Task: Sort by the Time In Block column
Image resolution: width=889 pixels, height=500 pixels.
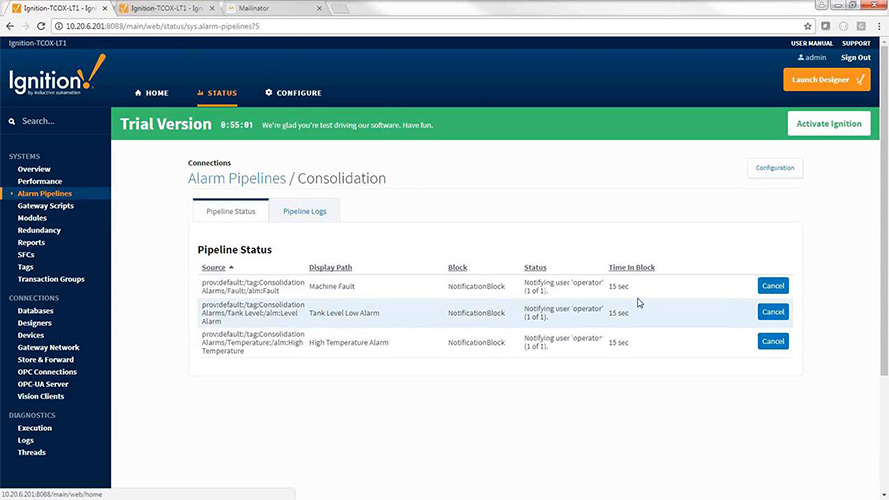Action: click(x=631, y=267)
